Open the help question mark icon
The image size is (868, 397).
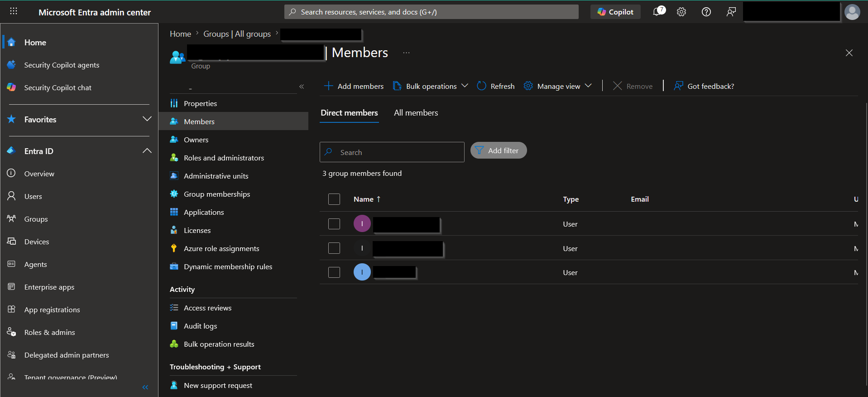click(706, 12)
